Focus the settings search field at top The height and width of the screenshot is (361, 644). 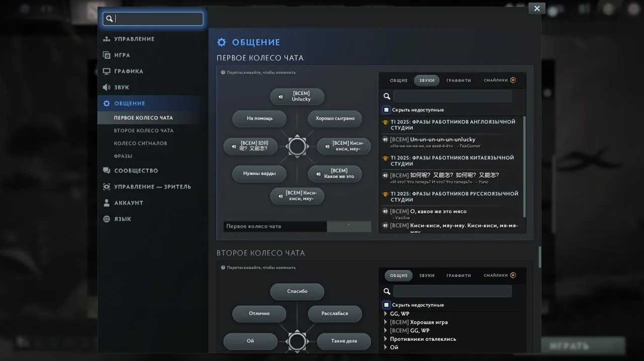(153, 19)
